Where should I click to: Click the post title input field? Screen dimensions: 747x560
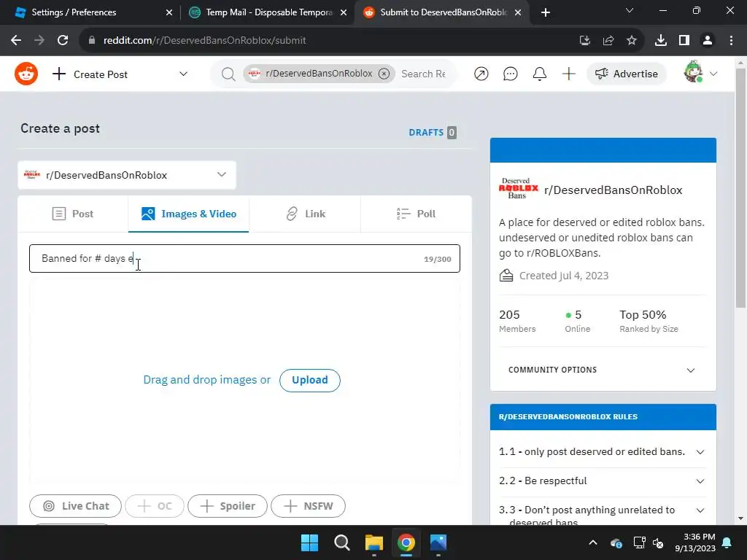tap(244, 259)
